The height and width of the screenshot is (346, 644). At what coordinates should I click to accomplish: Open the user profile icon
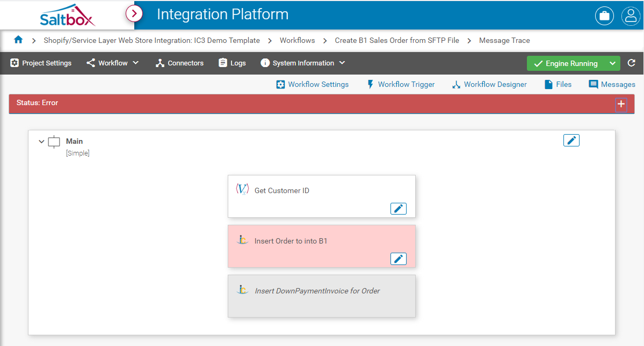tap(631, 16)
